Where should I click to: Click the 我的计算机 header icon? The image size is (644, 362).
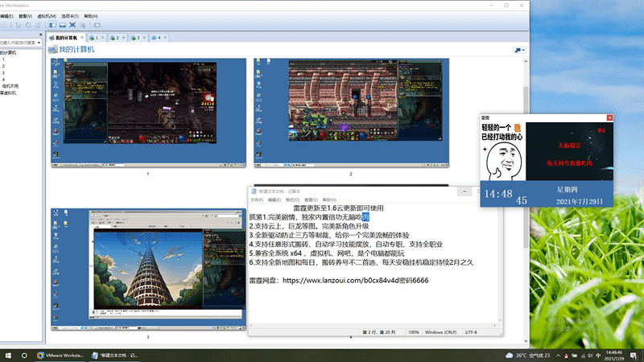[x=52, y=50]
